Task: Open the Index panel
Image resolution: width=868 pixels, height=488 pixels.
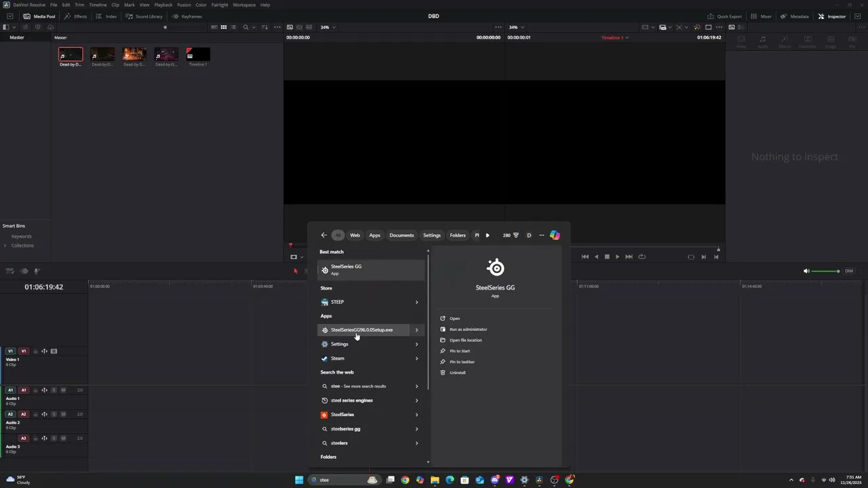Action: click(x=106, y=16)
